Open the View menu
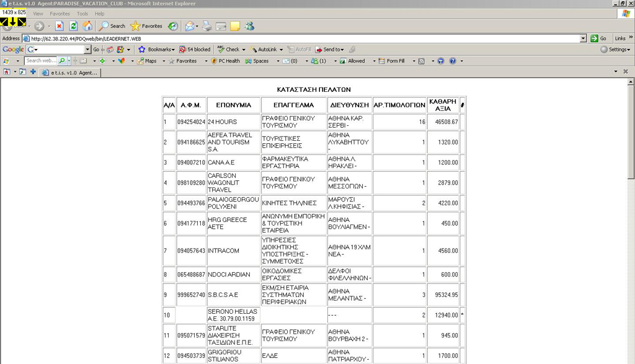Screen dimensions: 635x364 pyautogui.click(x=38, y=14)
